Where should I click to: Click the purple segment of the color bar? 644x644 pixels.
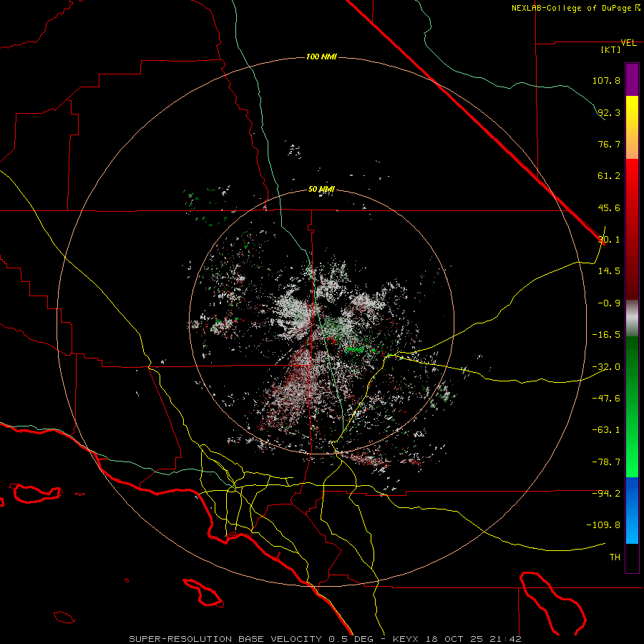click(632, 79)
